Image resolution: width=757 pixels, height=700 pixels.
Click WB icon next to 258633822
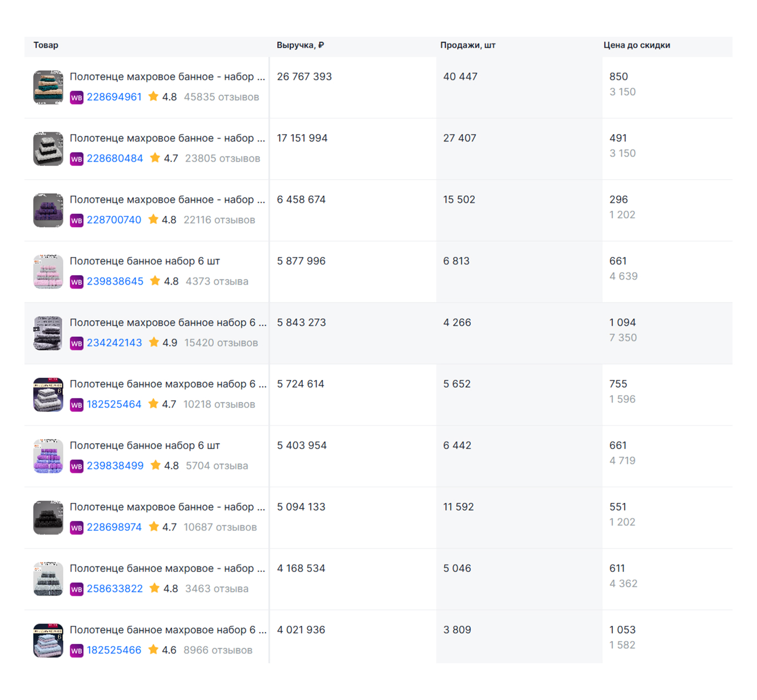pos(76,589)
